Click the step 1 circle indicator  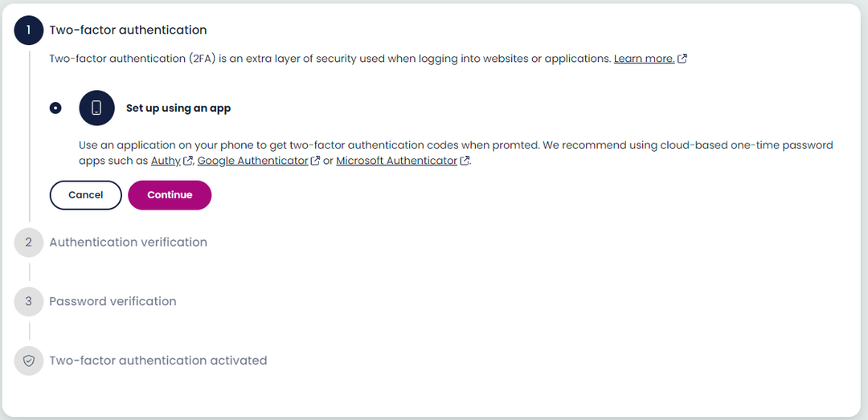(28, 30)
